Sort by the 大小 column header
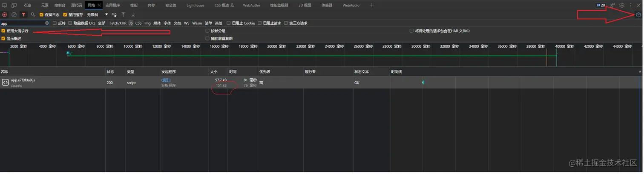644x174 pixels. tap(218, 71)
